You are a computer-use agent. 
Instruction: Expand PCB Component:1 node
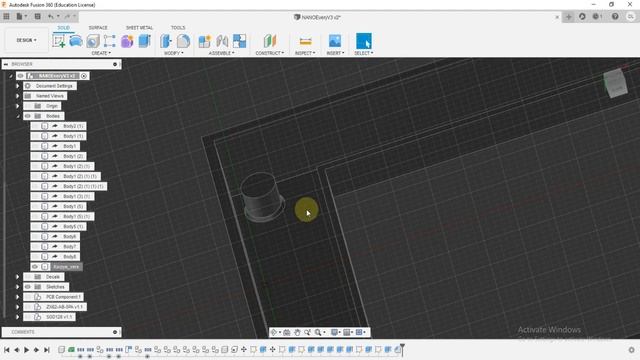18,297
